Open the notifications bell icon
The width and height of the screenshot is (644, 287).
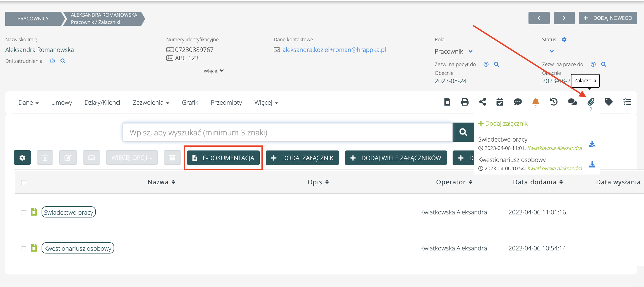[x=535, y=102]
